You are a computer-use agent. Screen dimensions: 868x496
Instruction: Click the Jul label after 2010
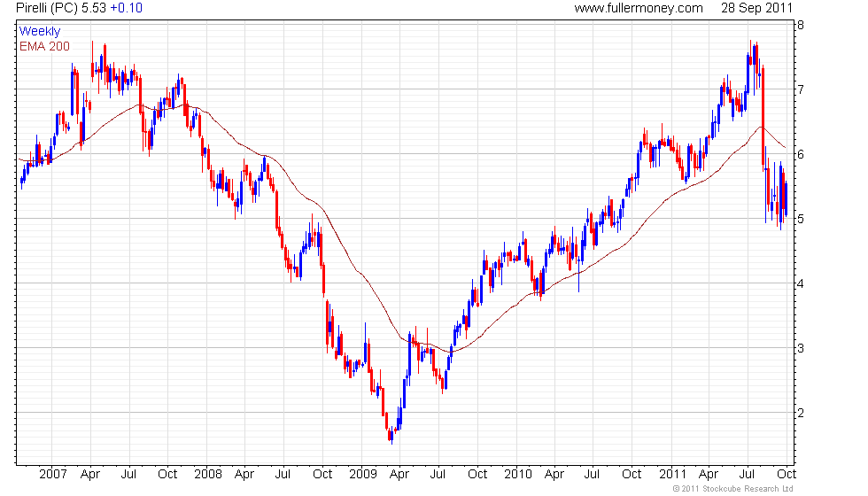592,475
